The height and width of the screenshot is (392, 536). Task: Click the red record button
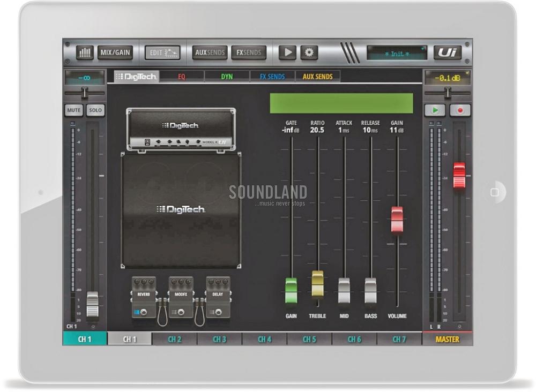pos(460,110)
